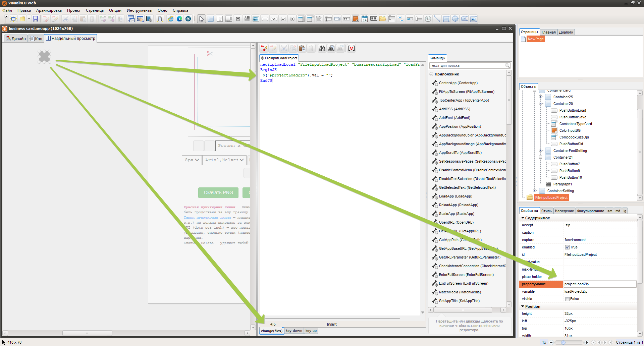Open Find binoculars in code editor
The width and height of the screenshot is (644, 346).
click(x=322, y=49)
